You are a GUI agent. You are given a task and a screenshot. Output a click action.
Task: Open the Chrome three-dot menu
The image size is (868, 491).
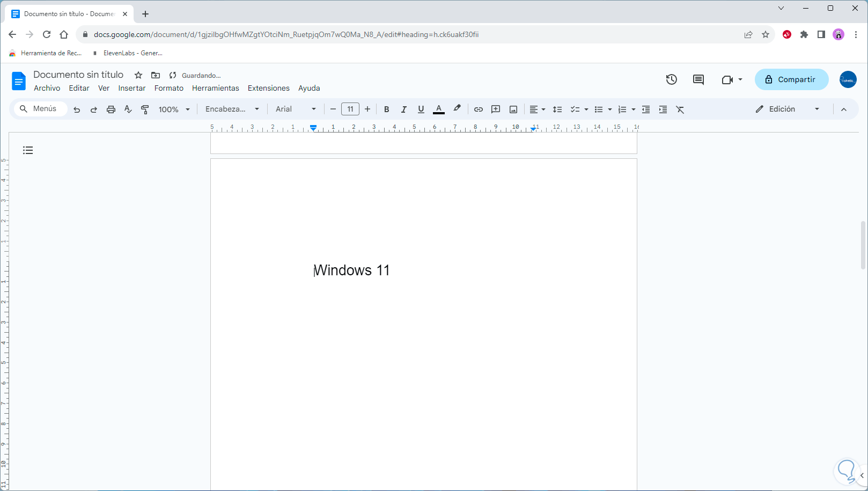(x=856, y=34)
